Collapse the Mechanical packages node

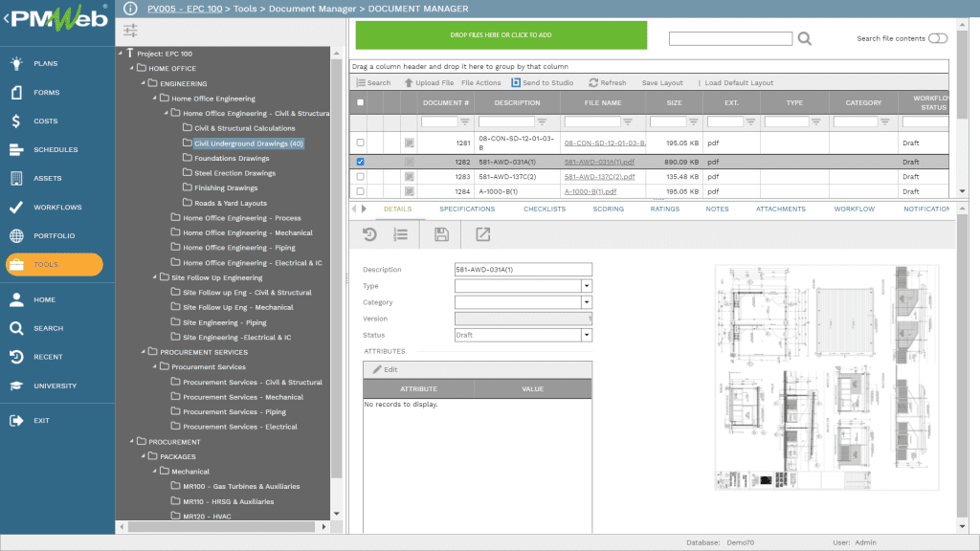(155, 472)
